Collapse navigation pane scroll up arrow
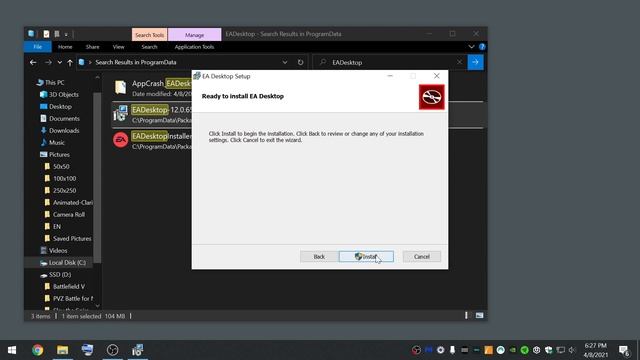 coord(97,77)
